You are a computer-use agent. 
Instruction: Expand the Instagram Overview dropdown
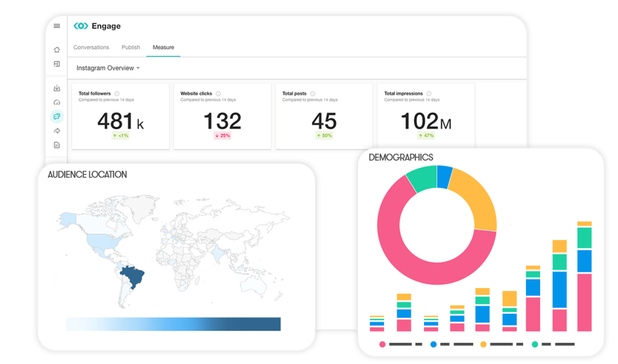108,68
